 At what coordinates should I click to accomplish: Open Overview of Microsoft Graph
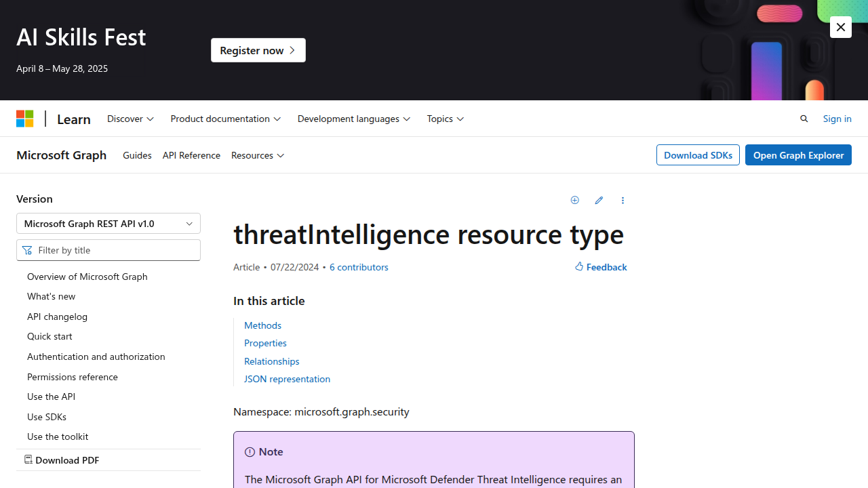click(x=87, y=277)
